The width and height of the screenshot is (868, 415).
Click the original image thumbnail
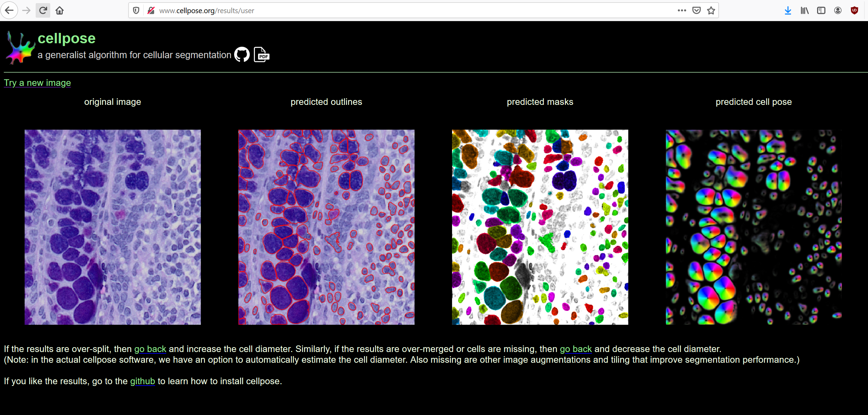point(113,227)
